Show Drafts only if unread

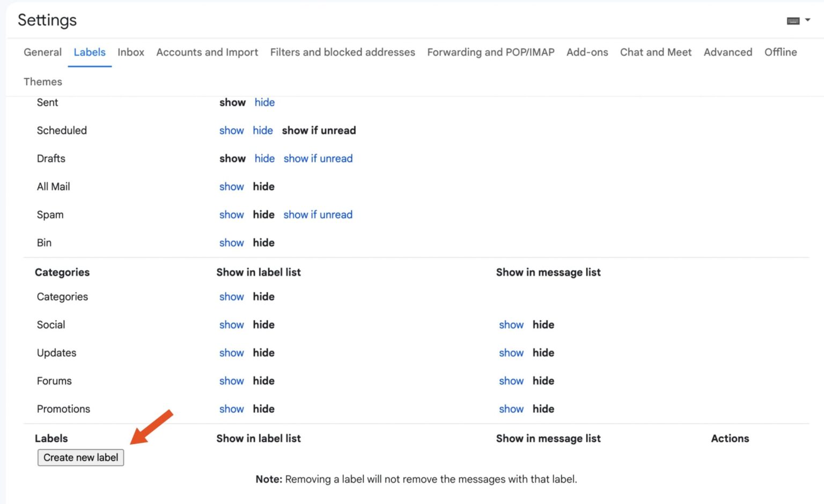[318, 158]
